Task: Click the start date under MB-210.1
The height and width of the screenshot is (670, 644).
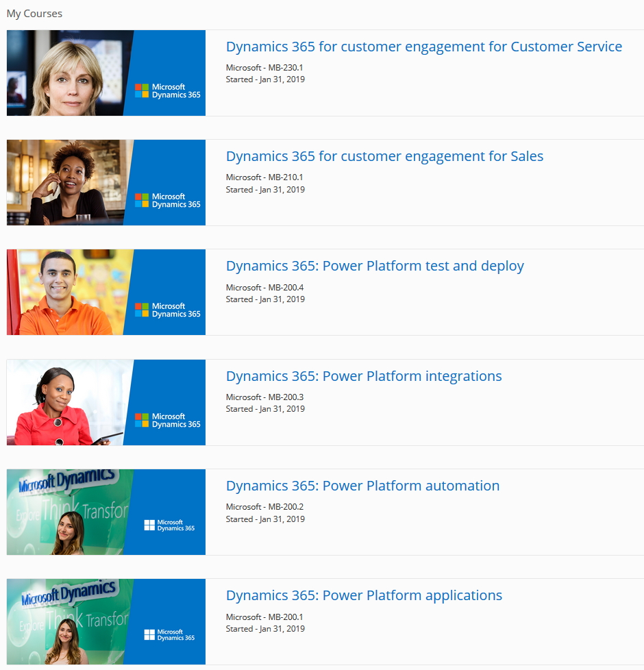Action: pos(265,190)
